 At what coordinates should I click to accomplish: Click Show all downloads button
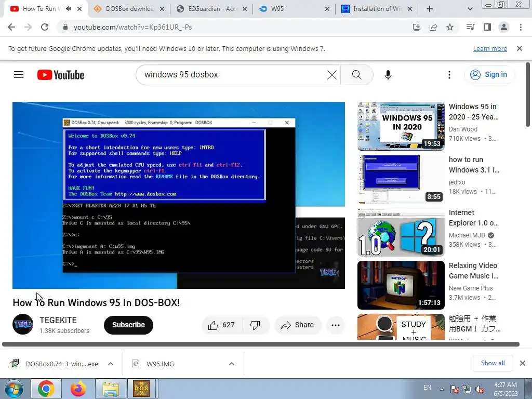pyautogui.click(x=493, y=363)
